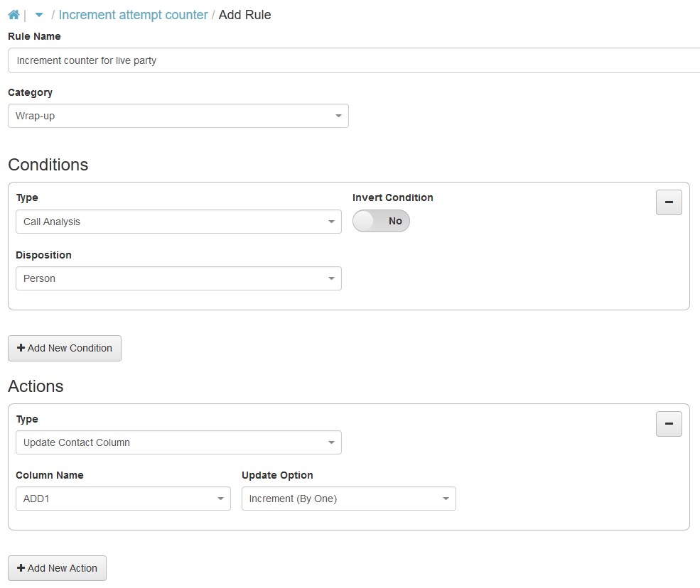Remove the Update Contact Column action with minus button
700x588 pixels.
coord(668,424)
